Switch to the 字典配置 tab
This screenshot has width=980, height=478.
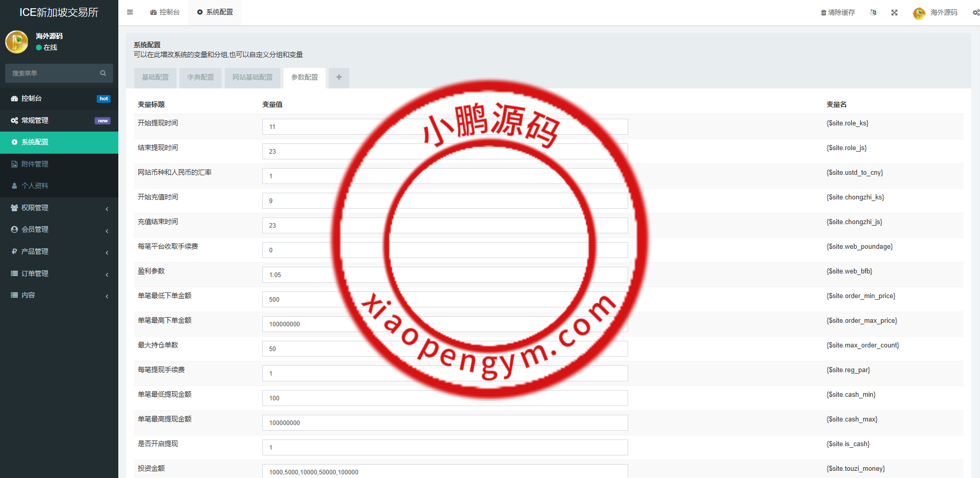pos(201,78)
